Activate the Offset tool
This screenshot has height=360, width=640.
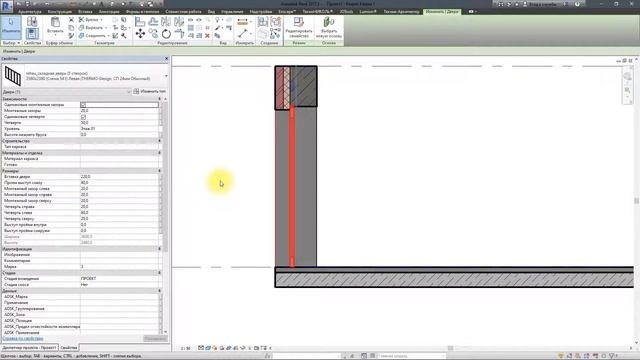point(153,22)
